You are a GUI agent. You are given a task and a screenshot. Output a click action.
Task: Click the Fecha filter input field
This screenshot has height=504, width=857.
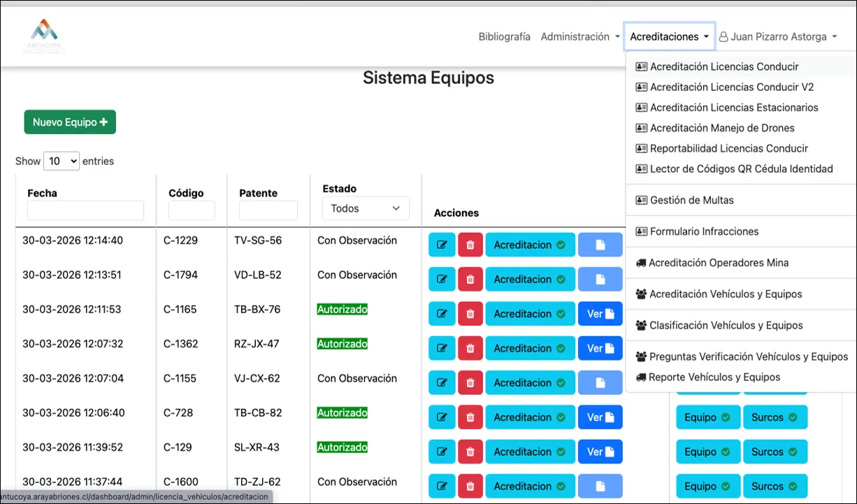[85, 210]
